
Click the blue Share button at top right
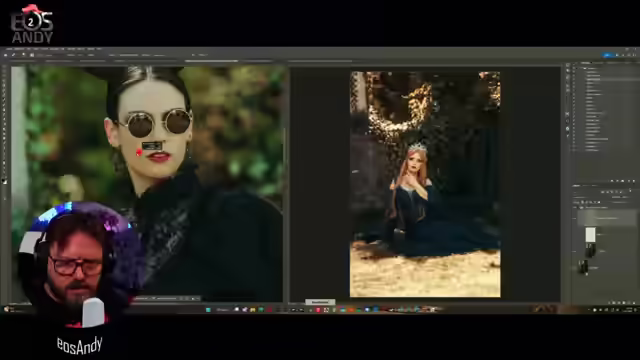pyautogui.click(x=607, y=55)
